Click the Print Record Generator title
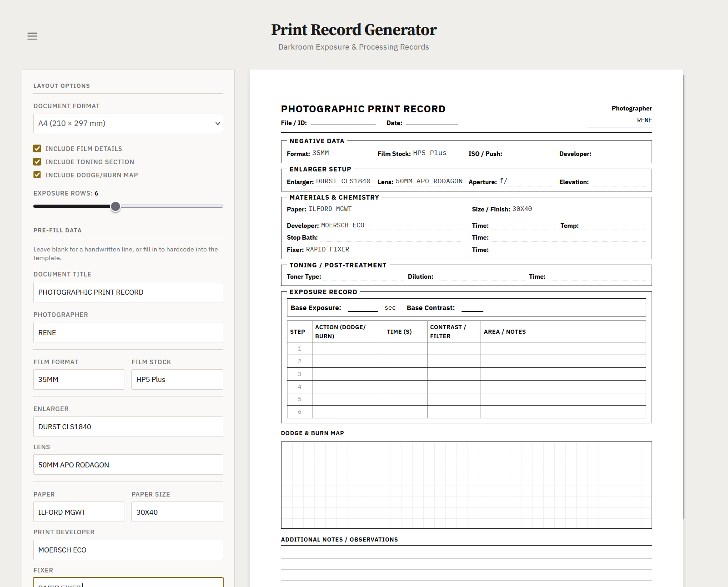Screen dimensions: 728x587 point(354,30)
